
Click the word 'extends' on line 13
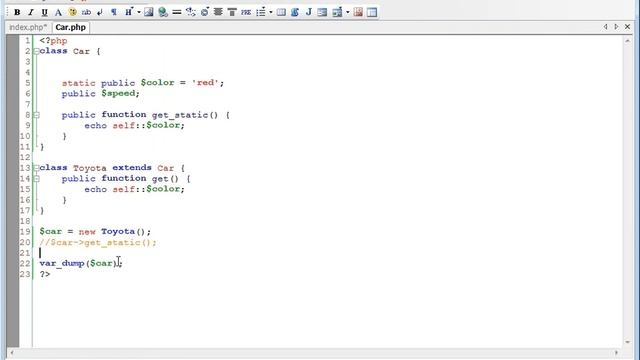click(x=132, y=168)
